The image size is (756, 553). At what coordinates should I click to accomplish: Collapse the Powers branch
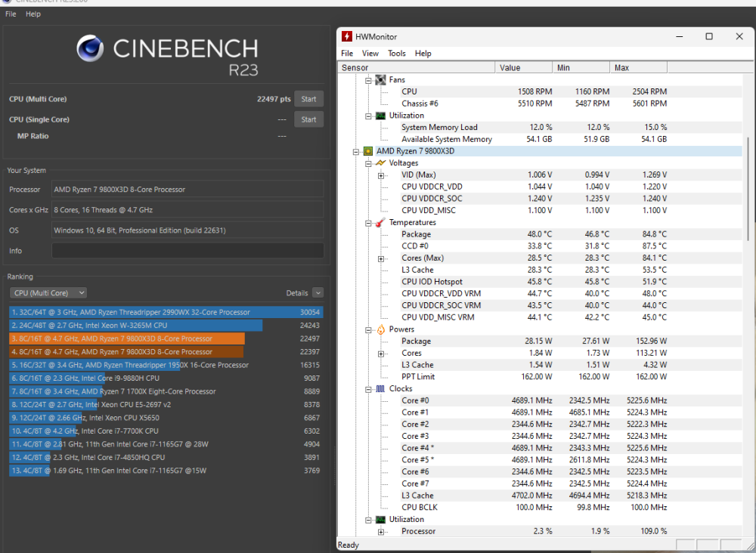click(368, 329)
